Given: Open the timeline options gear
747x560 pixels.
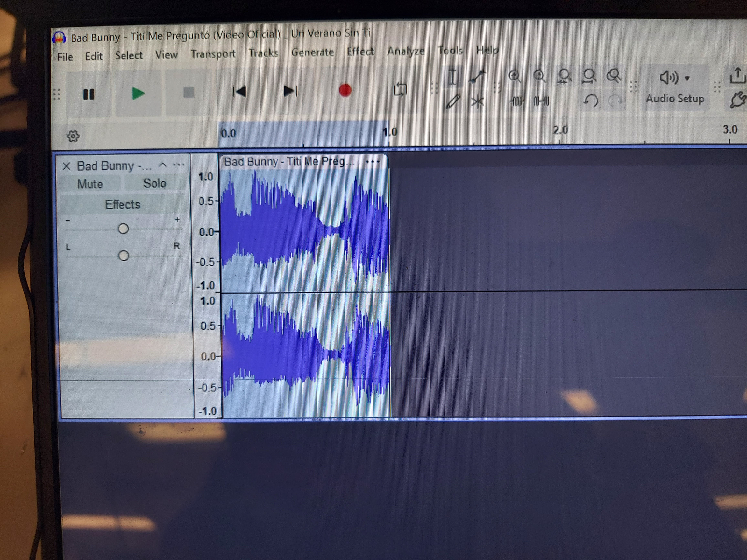Looking at the screenshot, I should 73,136.
